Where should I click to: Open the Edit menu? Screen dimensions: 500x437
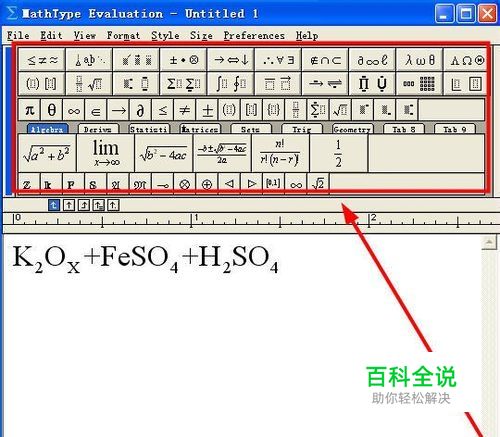click(51, 35)
